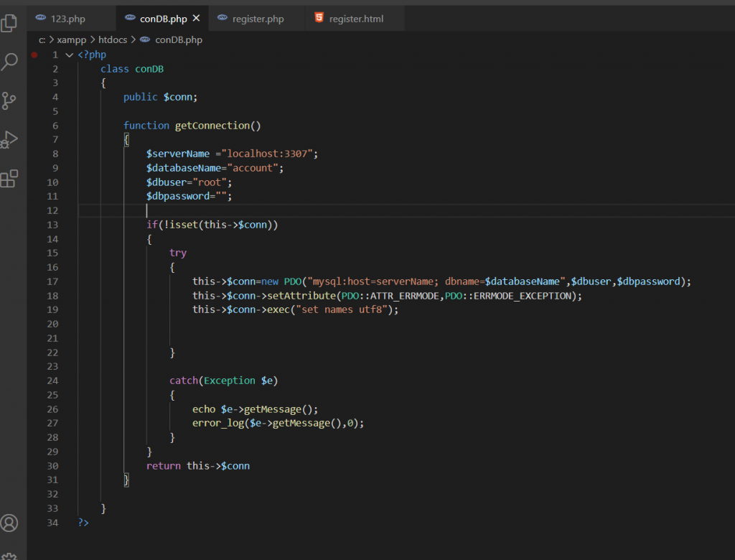Screen dimensions: 735x560
Task: Click the HTML5 icon on register.html tab
Action: pyautogui.click(x=319, y=19)
